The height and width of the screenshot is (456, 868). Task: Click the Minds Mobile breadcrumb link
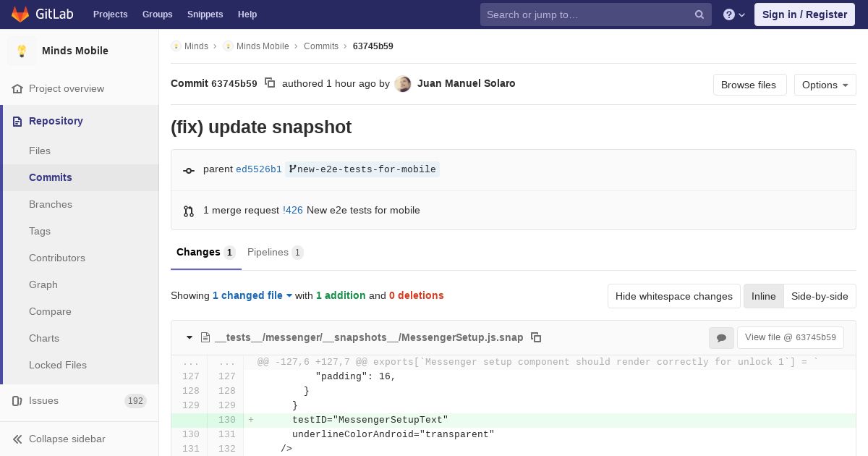263,46
